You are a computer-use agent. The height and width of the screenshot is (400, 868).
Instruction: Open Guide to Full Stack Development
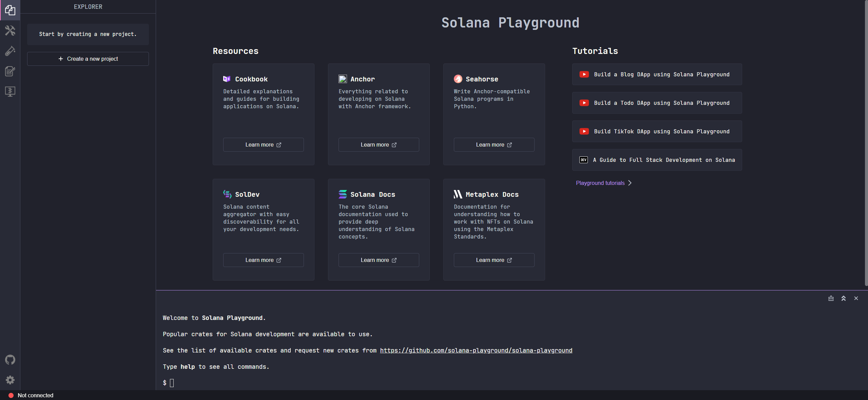(x=657, y=160)
